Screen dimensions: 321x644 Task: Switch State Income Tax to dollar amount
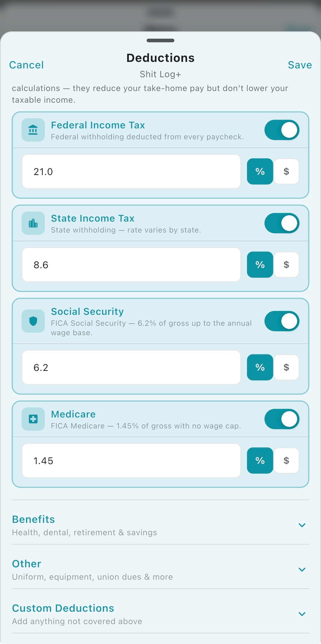pos(286,265)
